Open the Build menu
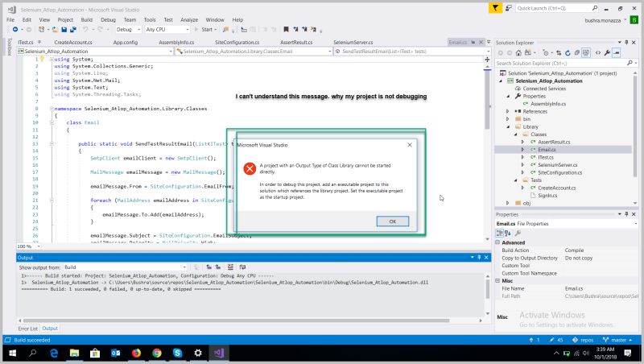The width and height of the screenshot is (644, 364). tap(87, 19)
